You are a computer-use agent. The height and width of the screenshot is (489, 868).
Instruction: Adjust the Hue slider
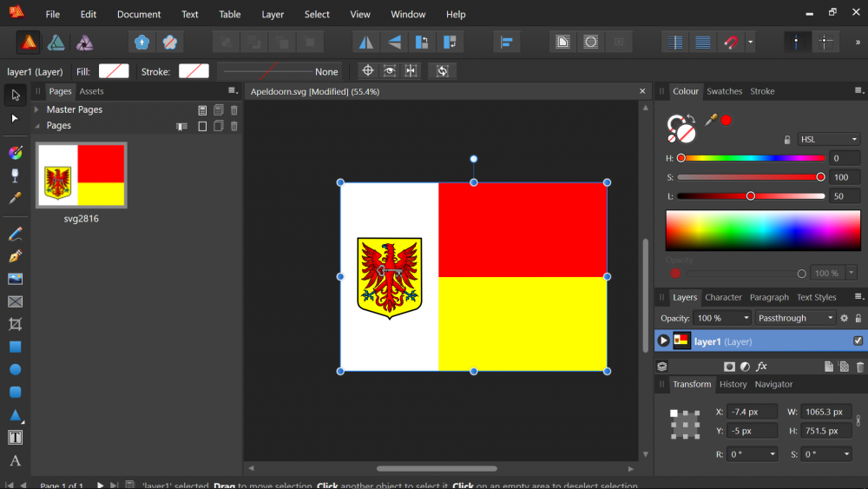point(751,158)
